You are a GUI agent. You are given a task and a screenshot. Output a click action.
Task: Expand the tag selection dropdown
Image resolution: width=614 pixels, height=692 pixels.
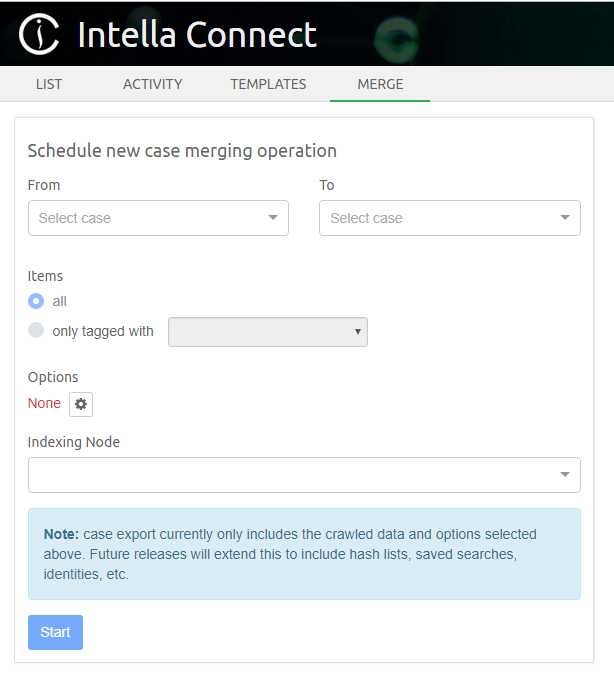(x=267, y=332)
